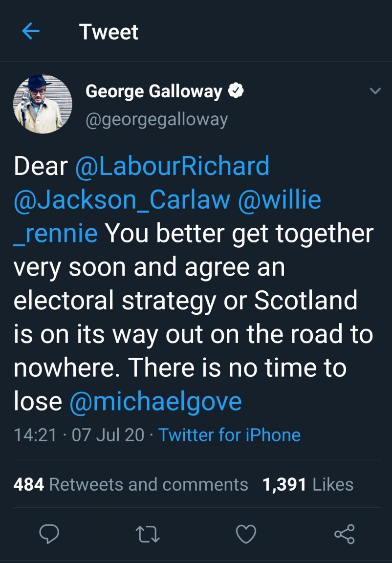Like the tweet with the heart icon
The height and width of the screenshot is (563, 392).
(246, 534)
